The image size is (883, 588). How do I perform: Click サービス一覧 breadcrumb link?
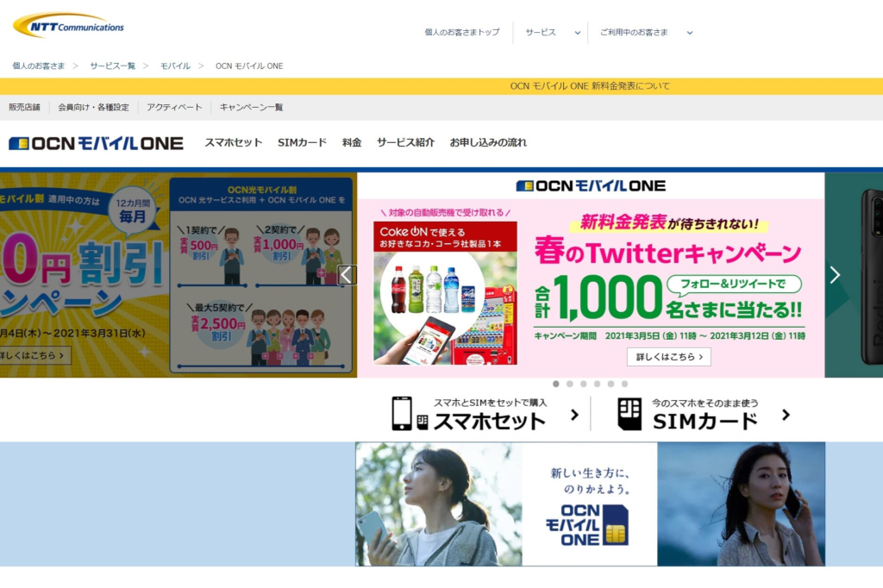click(x=113, y=66)
